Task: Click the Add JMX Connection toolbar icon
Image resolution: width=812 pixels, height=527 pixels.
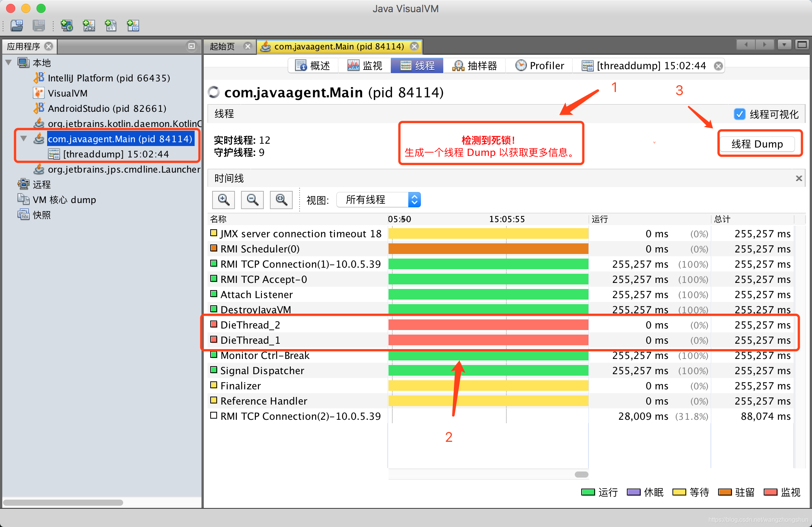Action: 89,25
